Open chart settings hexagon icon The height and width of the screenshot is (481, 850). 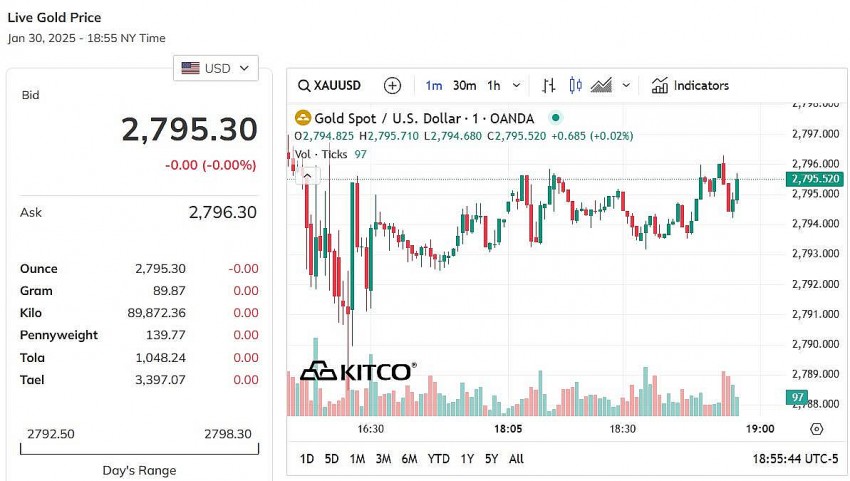pos(816,429)
